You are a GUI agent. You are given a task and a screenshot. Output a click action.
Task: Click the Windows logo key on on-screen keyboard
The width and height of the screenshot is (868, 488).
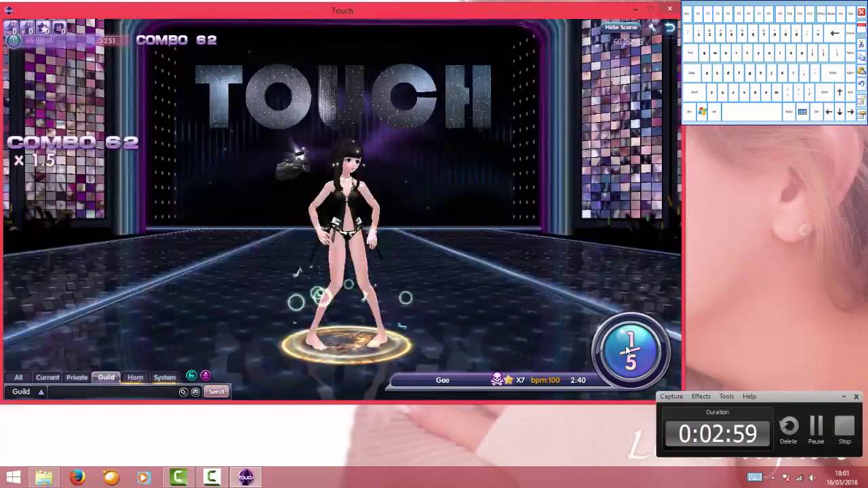pos(702,112)
